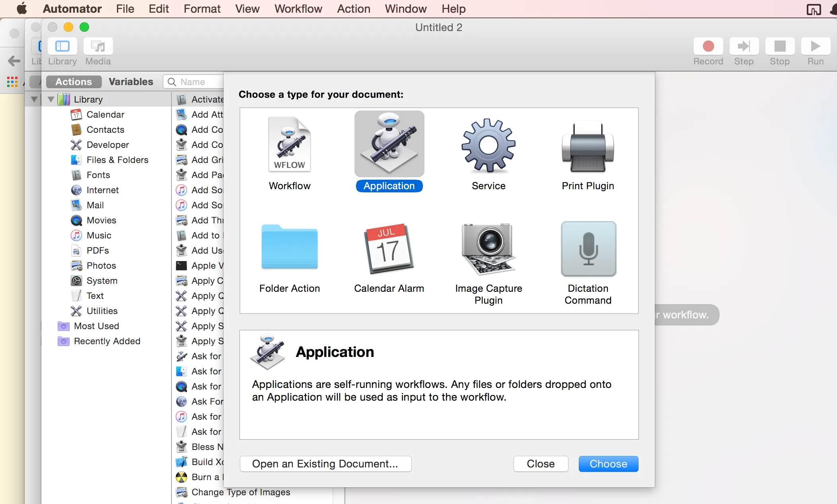Click the Choose button
Screen dimensions: 837x504
(608, 464)
